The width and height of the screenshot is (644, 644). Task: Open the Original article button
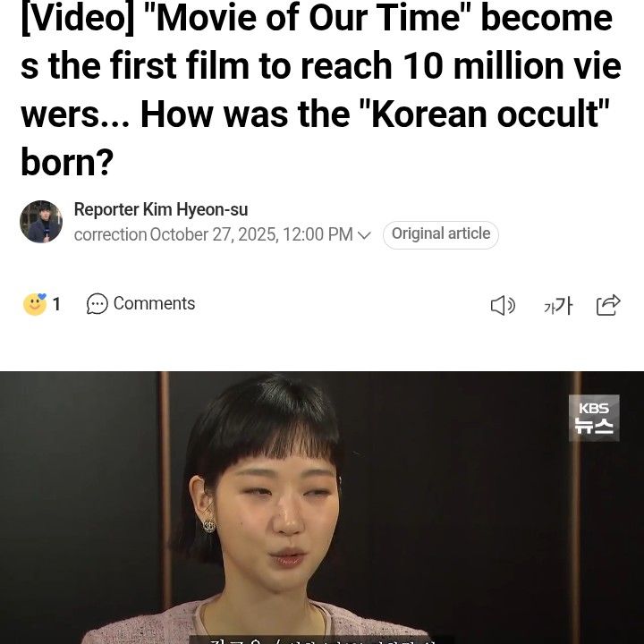click(441, 234)
